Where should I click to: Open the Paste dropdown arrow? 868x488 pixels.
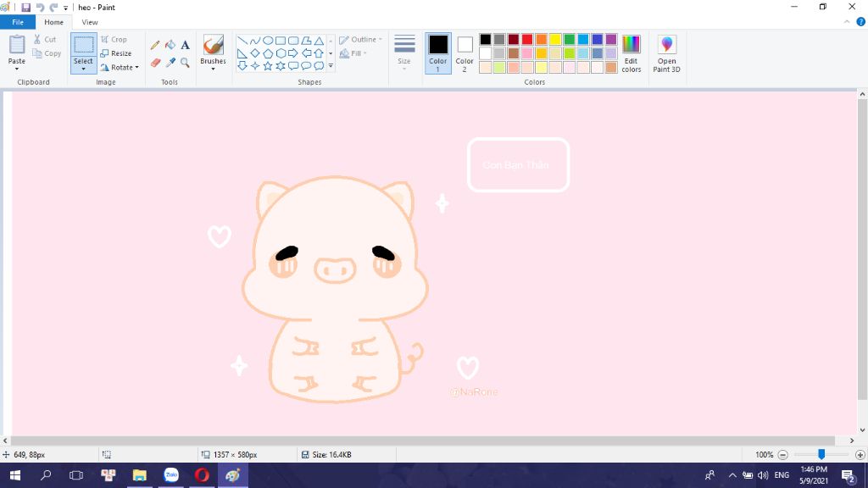click(x=17, y=69)
